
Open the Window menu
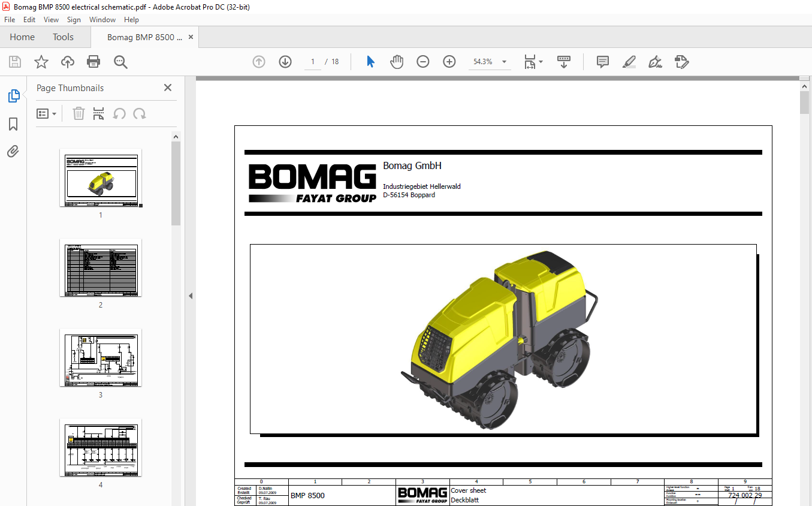click(102, 20)
